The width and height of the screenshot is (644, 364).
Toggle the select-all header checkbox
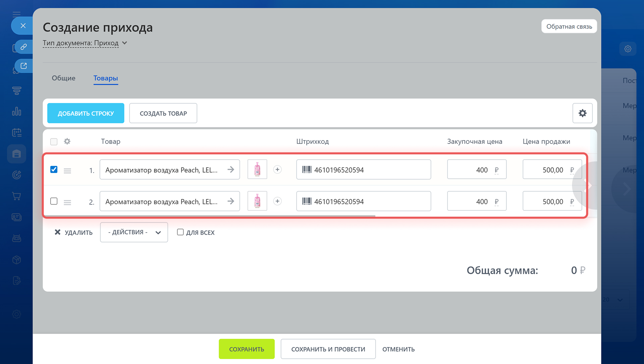54,141
